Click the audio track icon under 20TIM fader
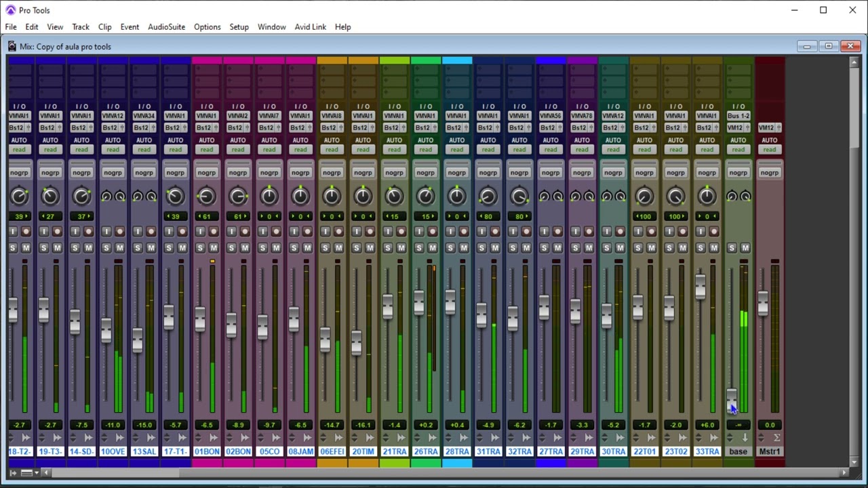 pos(370,438)
